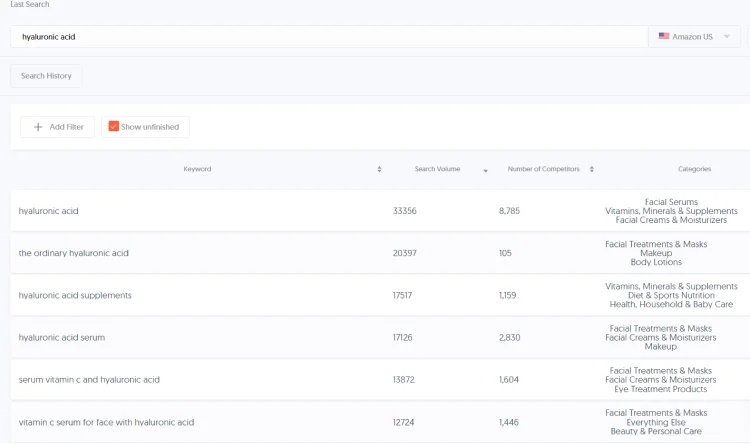Image resolution: width=750 pixels, height=444 pixels.
Task: Click search volume value 33356
Action: point(405,211)
